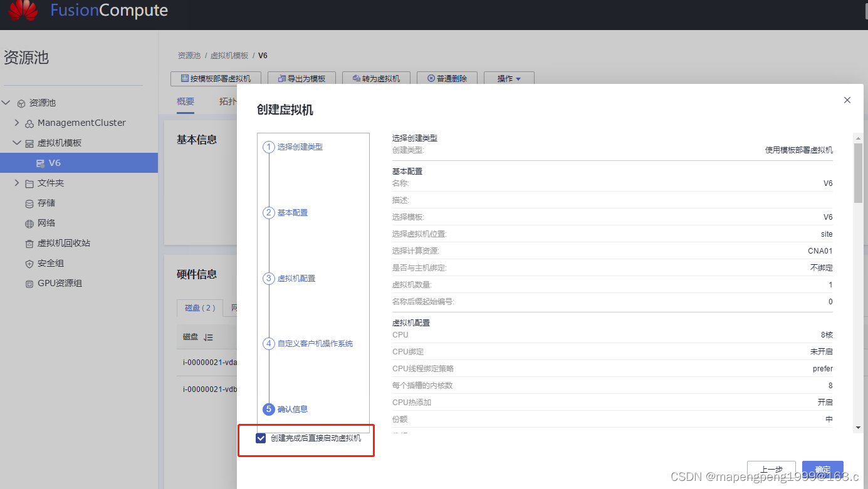Click the sort icon next to 磁盘 column

pos(209,337)
